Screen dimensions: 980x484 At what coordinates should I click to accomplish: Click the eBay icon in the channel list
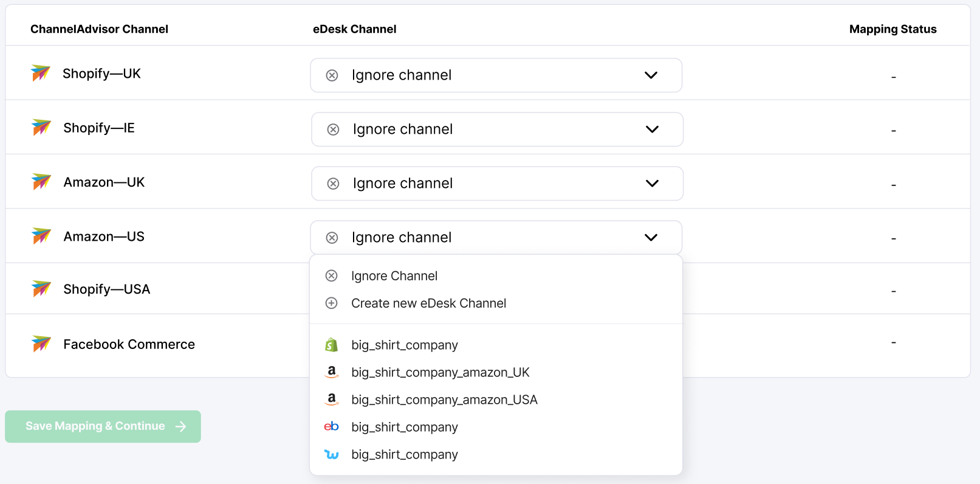coord(331,426)
